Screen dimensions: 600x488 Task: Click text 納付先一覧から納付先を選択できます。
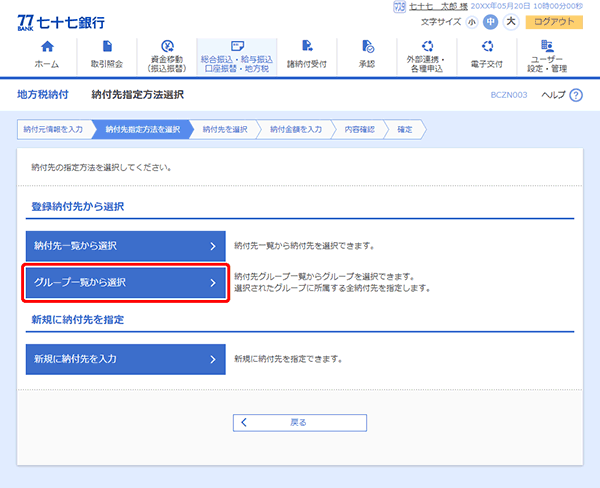[x=304, y=246]
